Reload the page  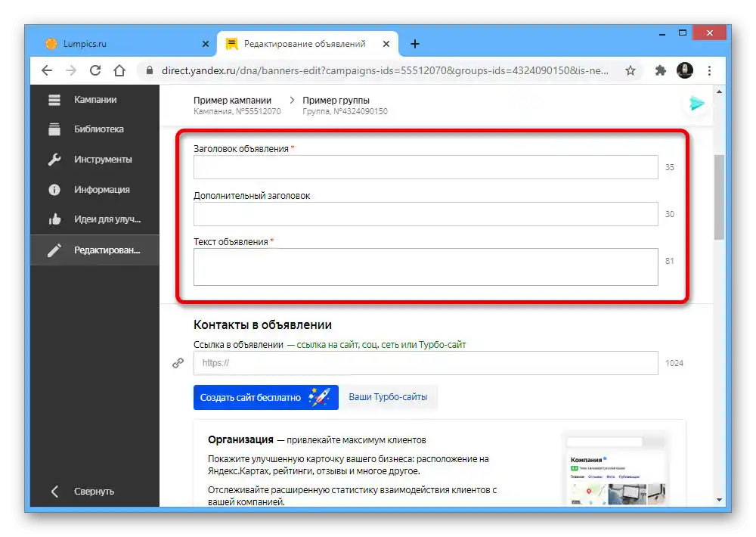[x=95, y=70]
